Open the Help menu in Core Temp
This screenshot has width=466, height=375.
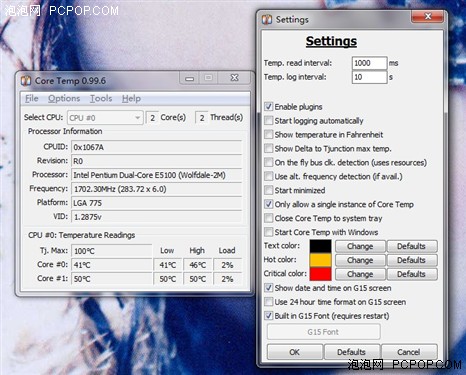(131, 99)
